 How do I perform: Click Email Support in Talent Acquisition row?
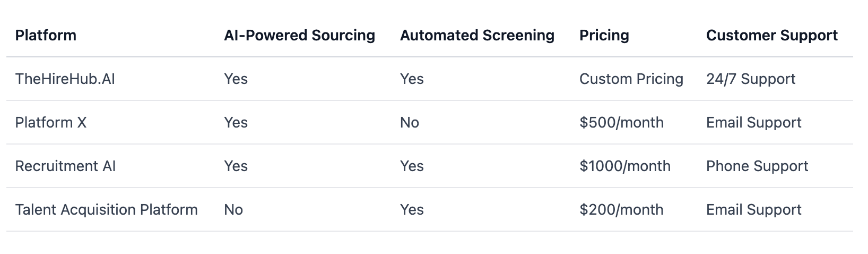coord(753,209)
